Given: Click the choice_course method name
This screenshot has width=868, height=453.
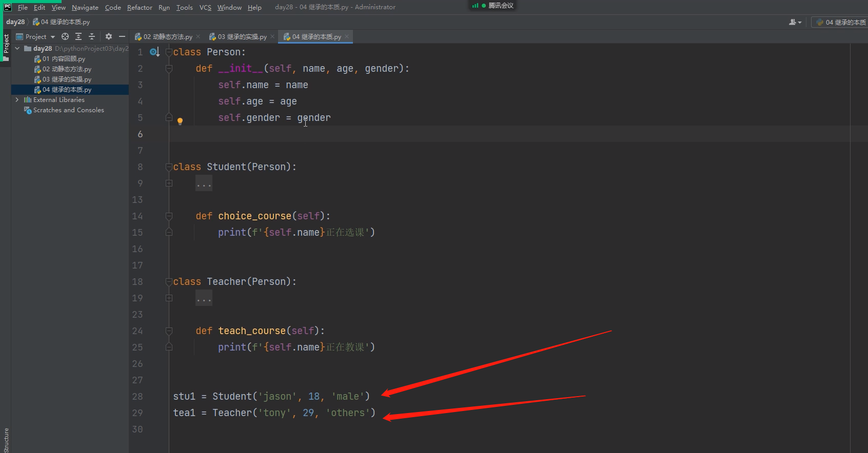Looking at the screenshot, I should point(255,216).
